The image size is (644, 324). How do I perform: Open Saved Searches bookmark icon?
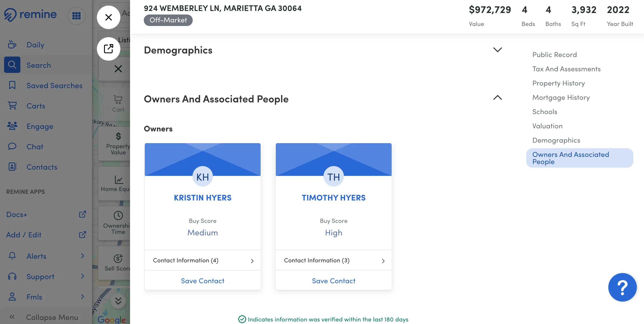point(12,85)
